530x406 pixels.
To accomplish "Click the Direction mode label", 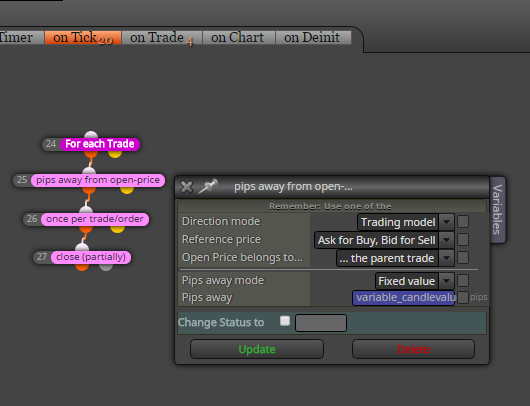I will [221, 221].
